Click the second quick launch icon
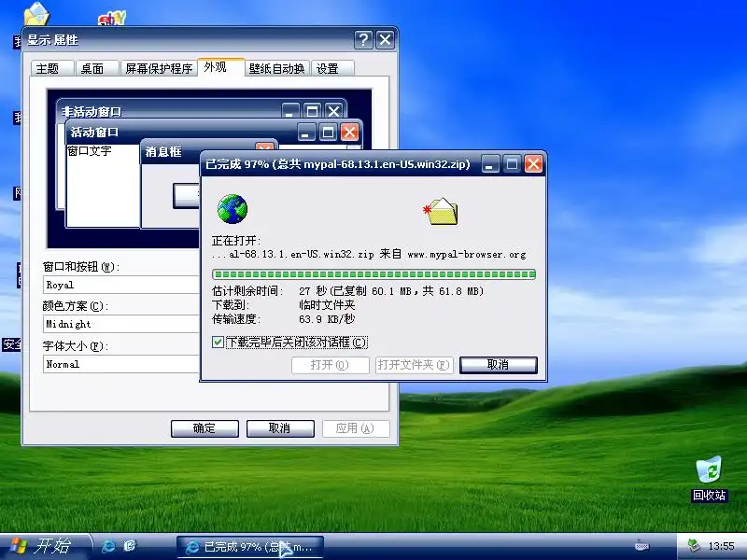 (x=130, y=546)
